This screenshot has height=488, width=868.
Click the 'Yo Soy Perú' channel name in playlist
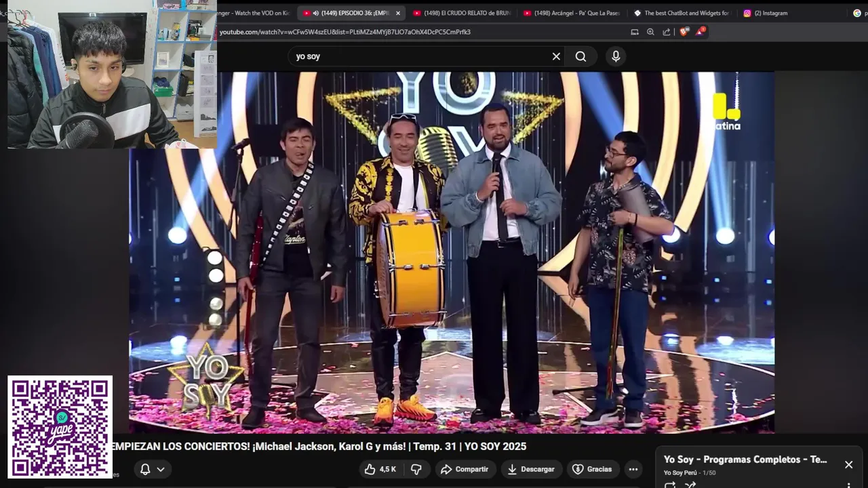click(680, 472)
